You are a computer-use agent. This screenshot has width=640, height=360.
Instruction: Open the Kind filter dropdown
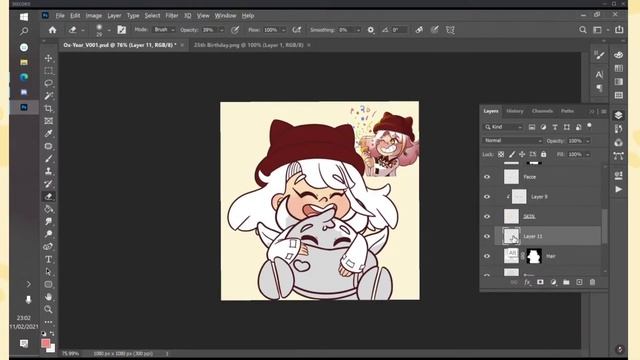503,127
